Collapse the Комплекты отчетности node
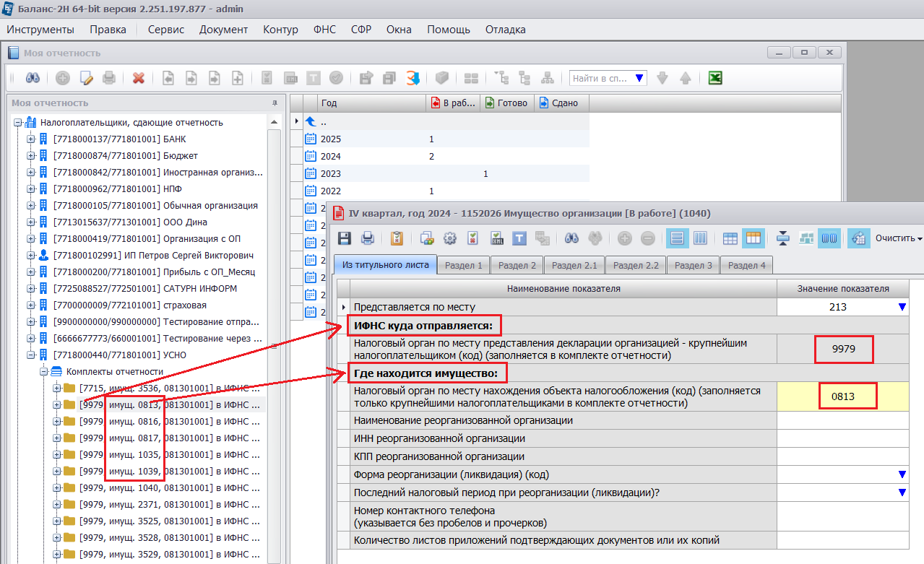Image resolution: width=924 pixels, height=564 pixels. (44, 371)
